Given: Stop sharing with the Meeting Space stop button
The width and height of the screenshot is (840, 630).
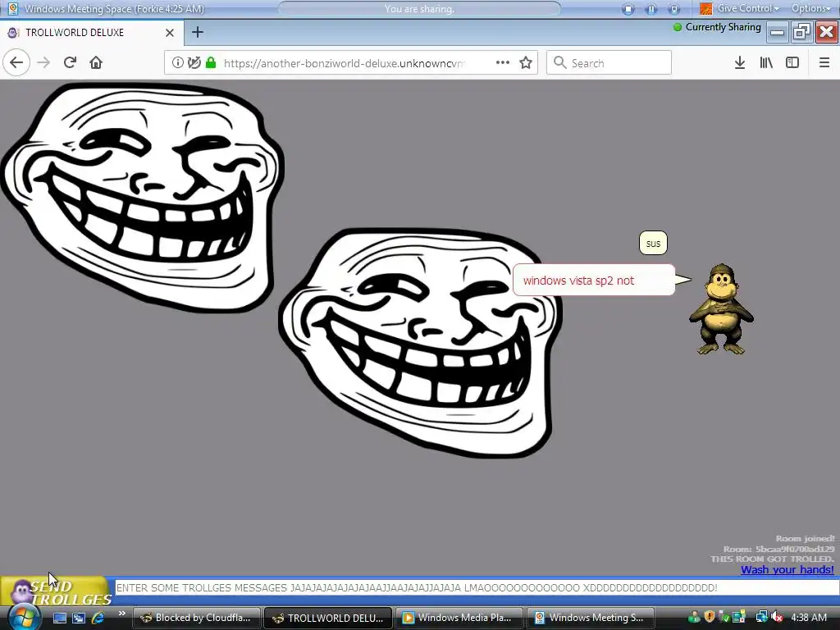Looking at the screenshot, I should tap(628, 9).
